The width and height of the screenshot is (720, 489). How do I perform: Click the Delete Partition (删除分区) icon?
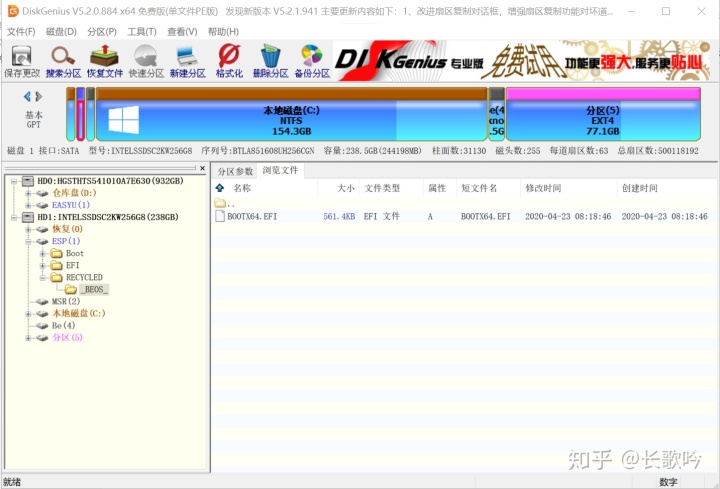pos(270,62)
